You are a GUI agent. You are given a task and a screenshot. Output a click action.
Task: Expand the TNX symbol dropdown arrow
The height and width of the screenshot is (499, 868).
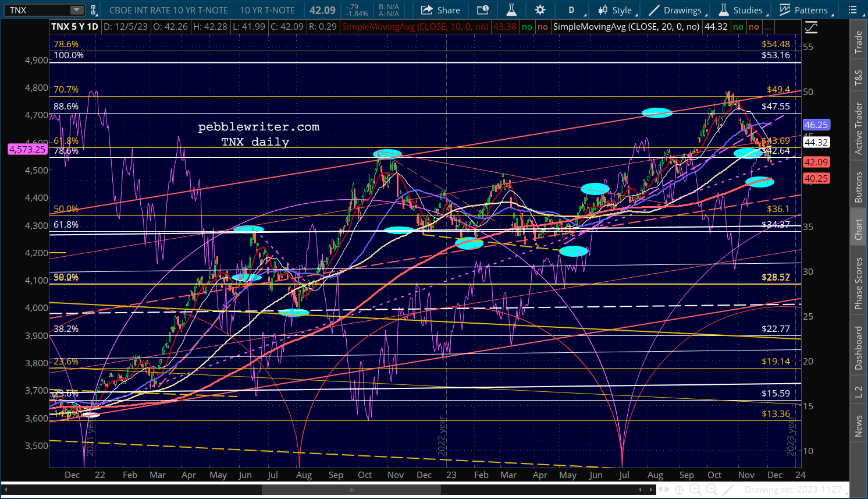coord(77,10)
